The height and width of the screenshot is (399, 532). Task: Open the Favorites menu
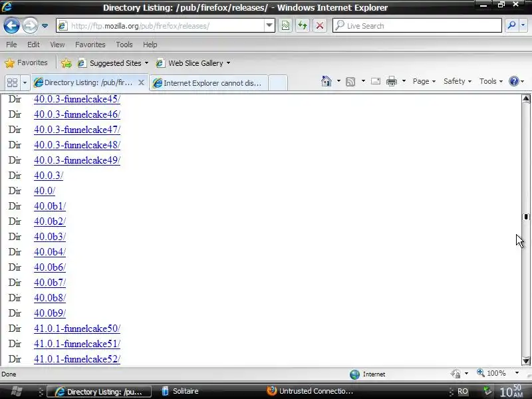[x=90, y=45]
